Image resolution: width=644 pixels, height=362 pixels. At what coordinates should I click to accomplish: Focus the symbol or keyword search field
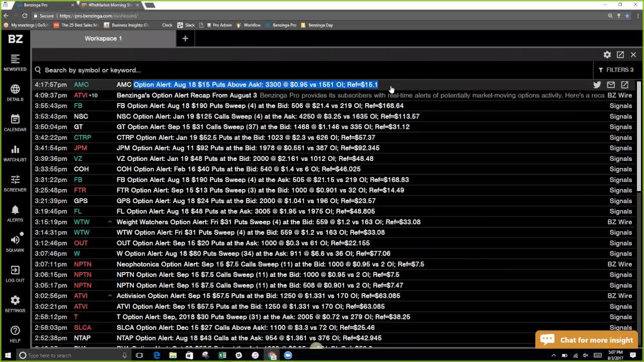(312, 70)
